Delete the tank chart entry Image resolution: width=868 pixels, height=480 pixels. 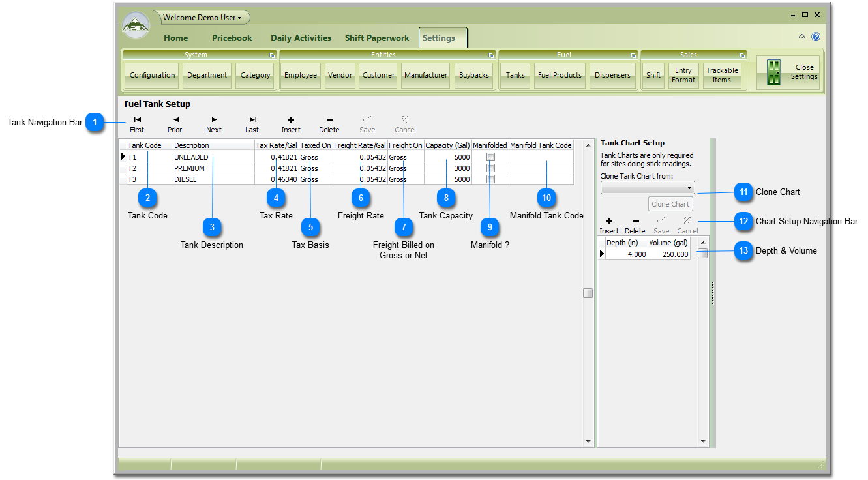635,225
